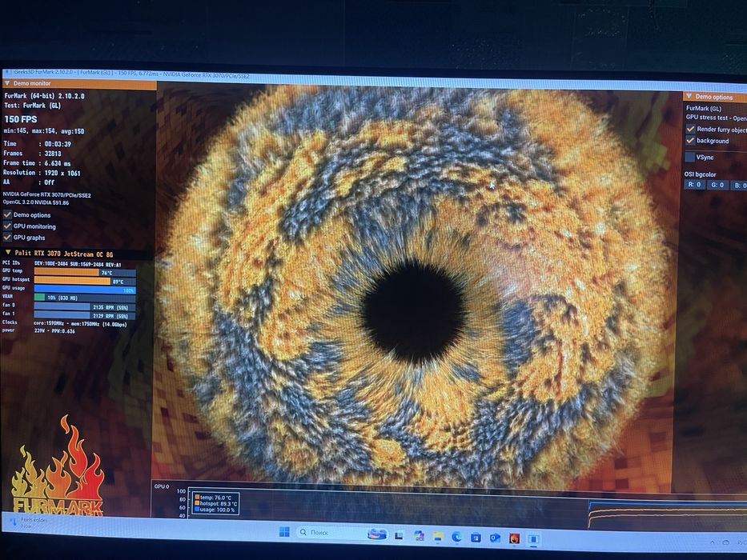The width and height of the screenshot is (747, 560).
Task: Click the Frames 32813 row
Action: click(32, 154)
